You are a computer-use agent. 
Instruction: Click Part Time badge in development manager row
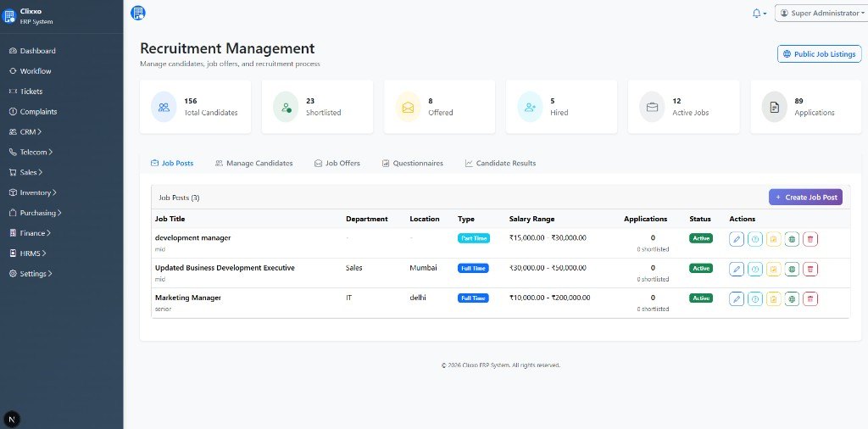coord(474,238)
